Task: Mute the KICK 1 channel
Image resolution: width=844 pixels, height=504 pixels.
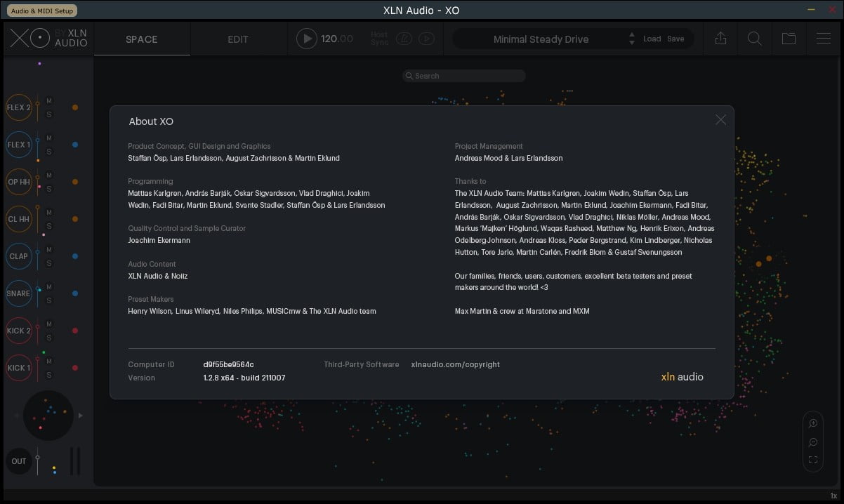Action: [x=49, y=362]
